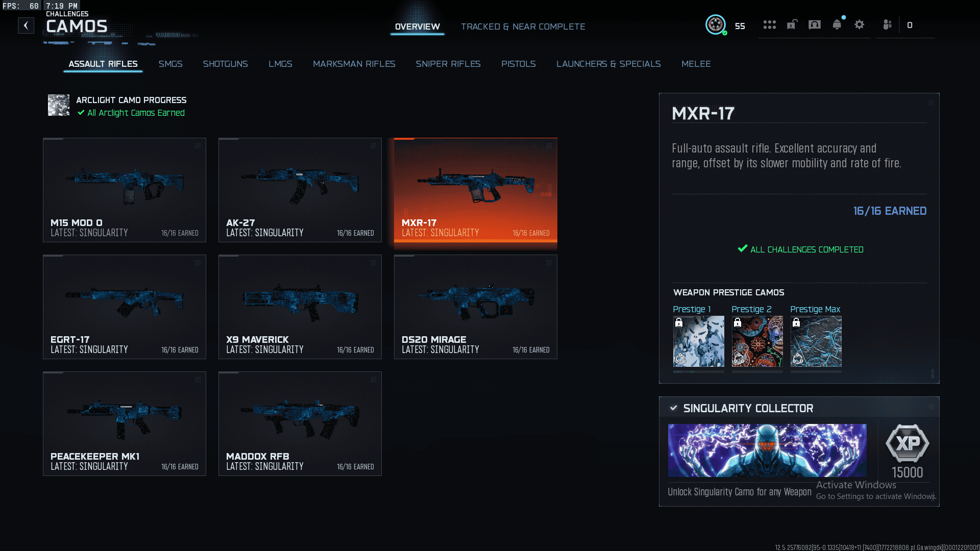This screenshot has height=551, width=980.
Task: Choose the Peacekeeper MK1 weapon card
Action: [x=125, y=423]
